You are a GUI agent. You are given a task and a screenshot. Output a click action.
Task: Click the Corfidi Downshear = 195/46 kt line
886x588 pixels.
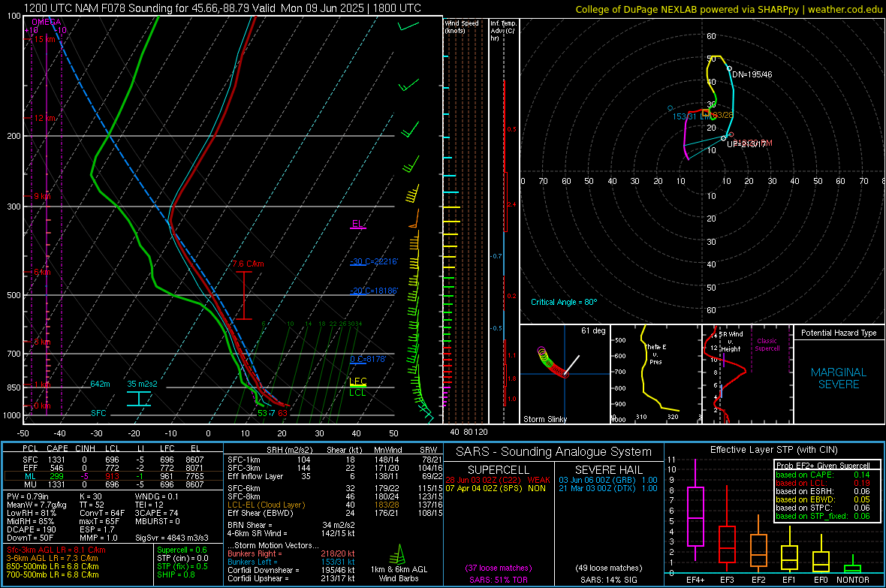(291, 570)
